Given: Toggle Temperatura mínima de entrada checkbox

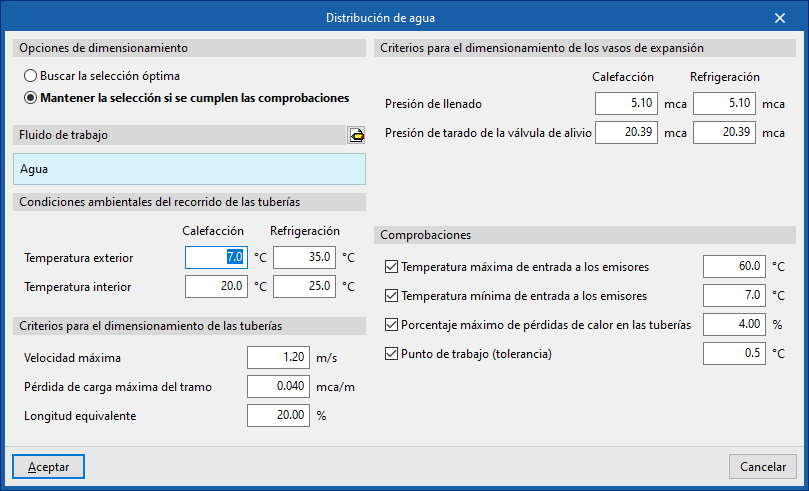Looking at the screenshot, I should [x=391, y=296].
